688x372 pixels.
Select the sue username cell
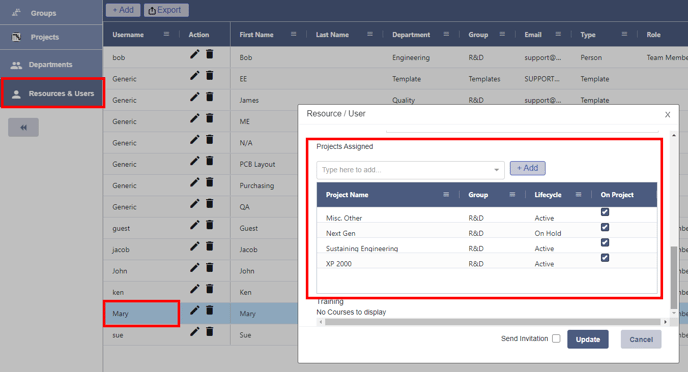tap(141, 335)
